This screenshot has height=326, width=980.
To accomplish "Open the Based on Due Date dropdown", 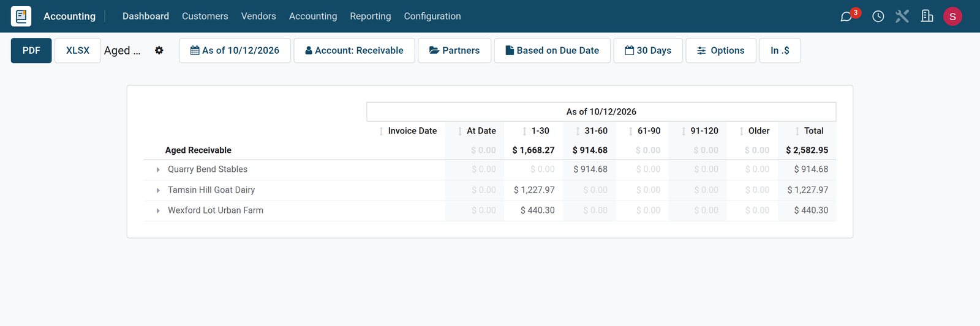I will coord(552,50).
